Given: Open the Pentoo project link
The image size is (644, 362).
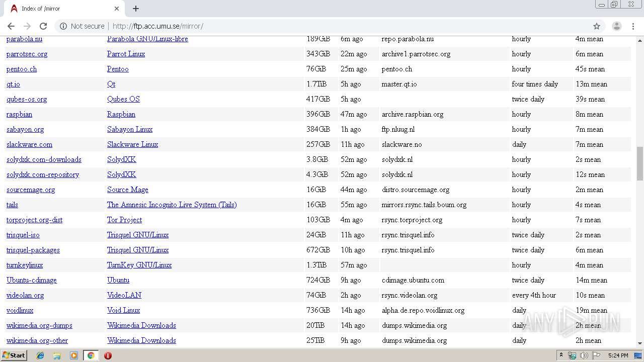Looking at the screenshot, I should click(x=118, y=69).
